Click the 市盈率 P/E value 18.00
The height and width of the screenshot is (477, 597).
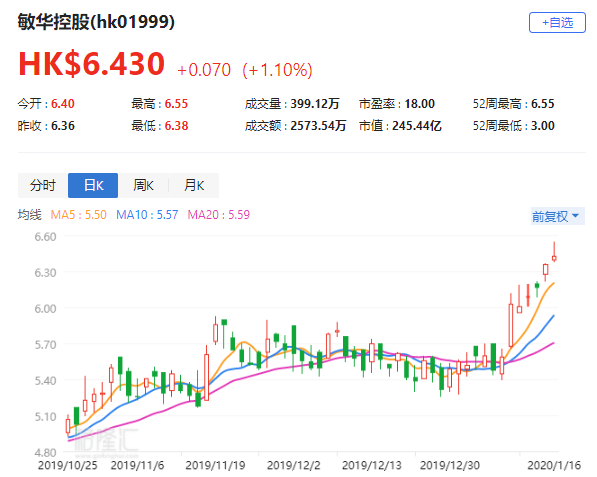(x=419, y=104)
